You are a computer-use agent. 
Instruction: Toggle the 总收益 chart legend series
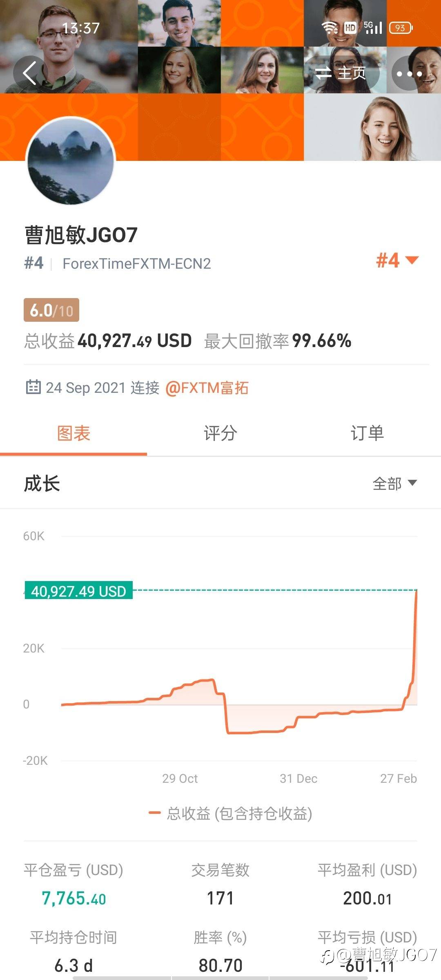coord(231,813)
